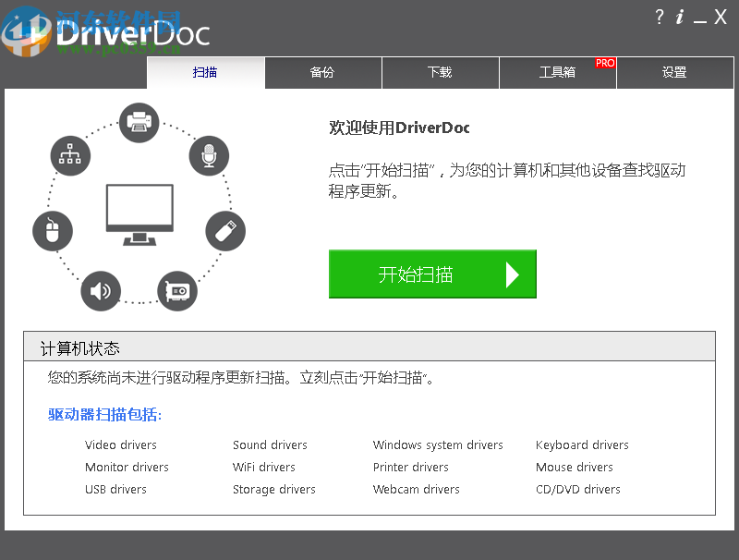Viewport: 739px width, 560px height.
Task: Select the microphone device icon
Action: [209, 156]
